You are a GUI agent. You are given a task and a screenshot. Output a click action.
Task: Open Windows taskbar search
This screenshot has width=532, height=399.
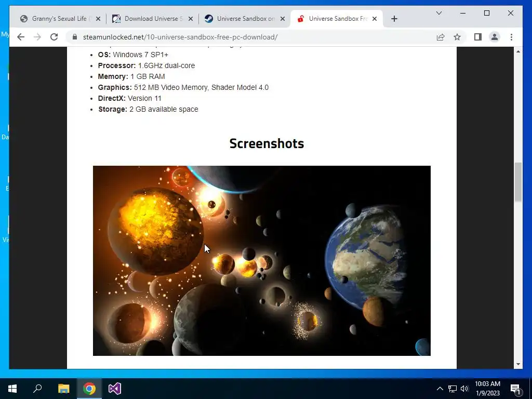click(x=37, y=389)
